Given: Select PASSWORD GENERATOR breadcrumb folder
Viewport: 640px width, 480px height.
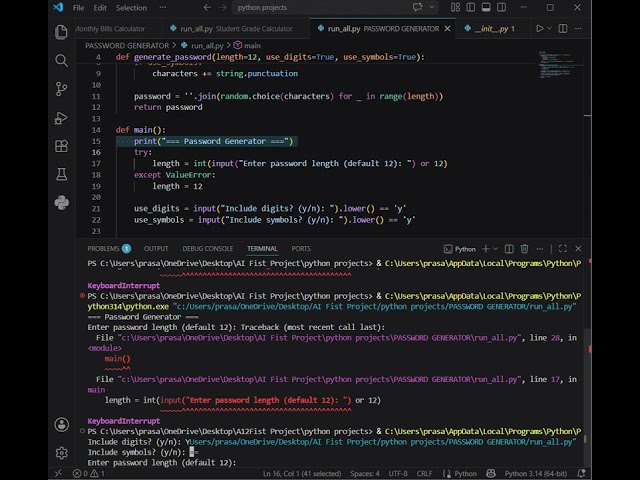Looking at the screenshot, I should point(127,45).
